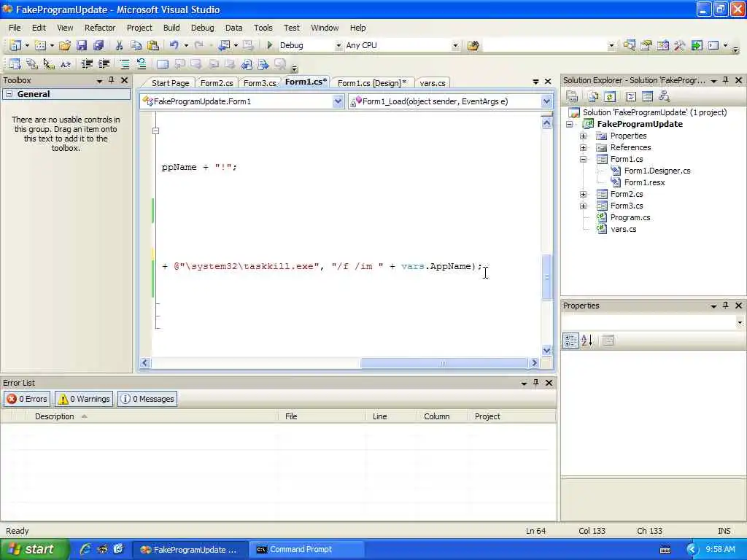Pin the Toolbox panel auto-hide
The image size is (747, 560).
pyautogui.click(x=112, y=80)
